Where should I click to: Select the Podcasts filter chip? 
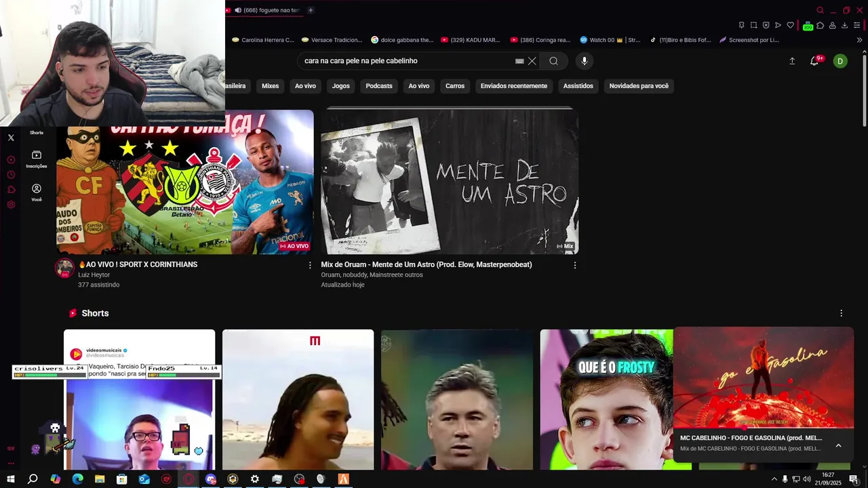378,86
